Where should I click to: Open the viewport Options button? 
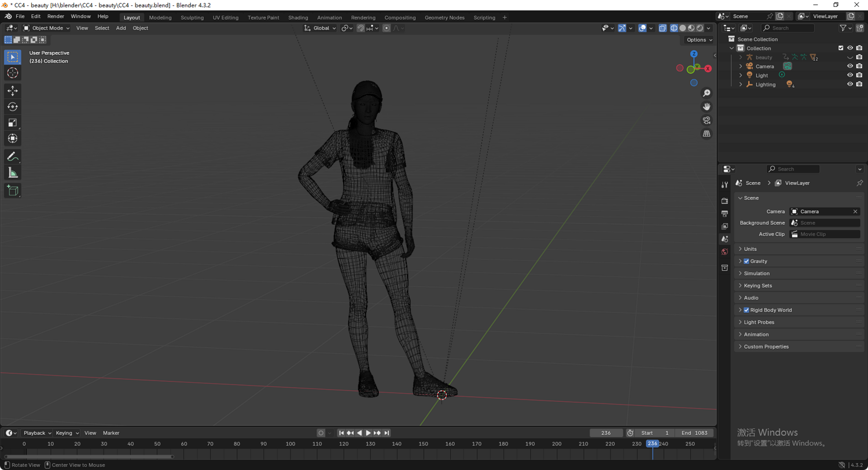[x=699, y=40]
